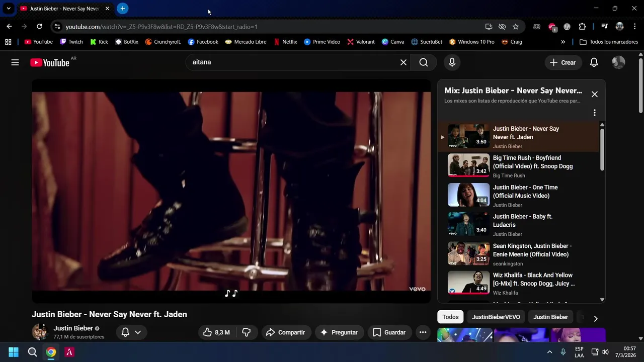
Task: Dislike the video with thumbs down
Action: (247, 332)
